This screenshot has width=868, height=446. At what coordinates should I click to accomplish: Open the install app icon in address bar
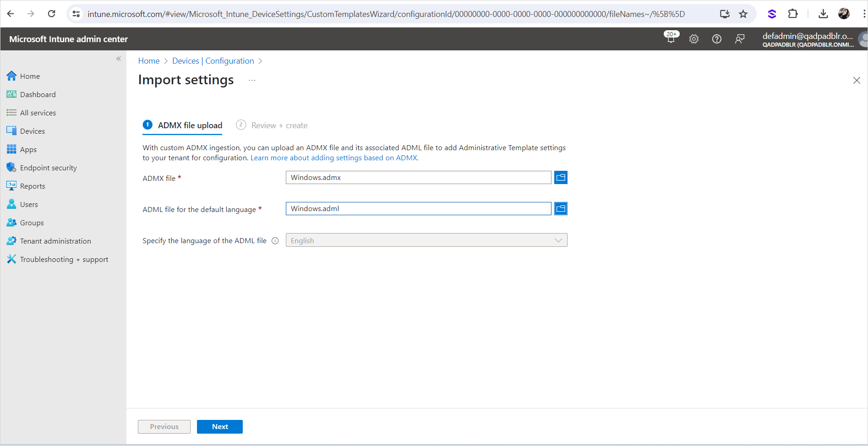point(725,14)
